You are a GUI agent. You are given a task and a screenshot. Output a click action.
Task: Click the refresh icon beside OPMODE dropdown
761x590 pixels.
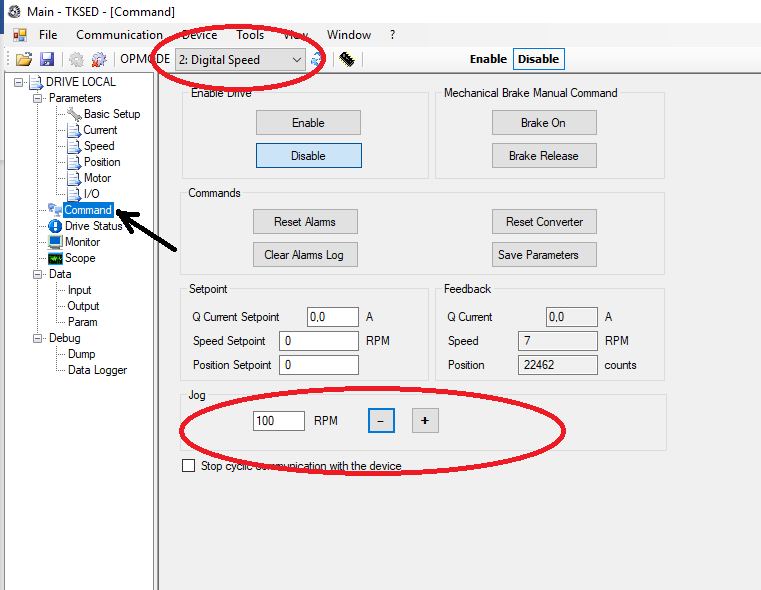tap(317, 60)
